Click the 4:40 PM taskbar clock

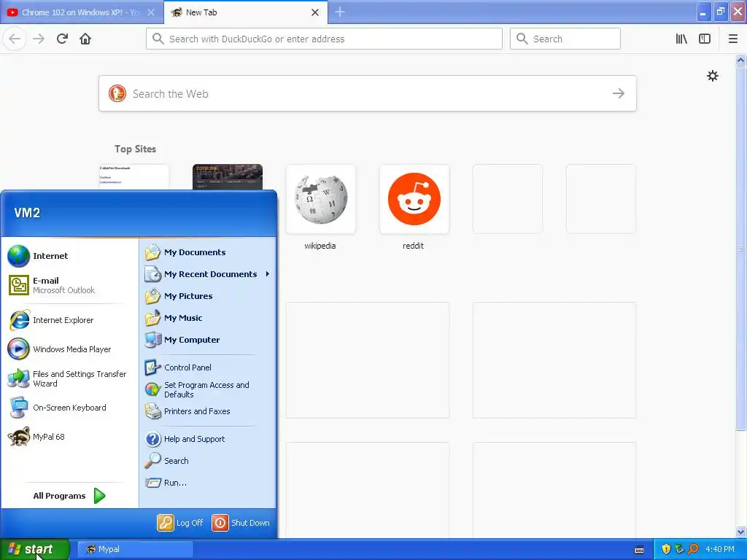(x=720, y=549)
